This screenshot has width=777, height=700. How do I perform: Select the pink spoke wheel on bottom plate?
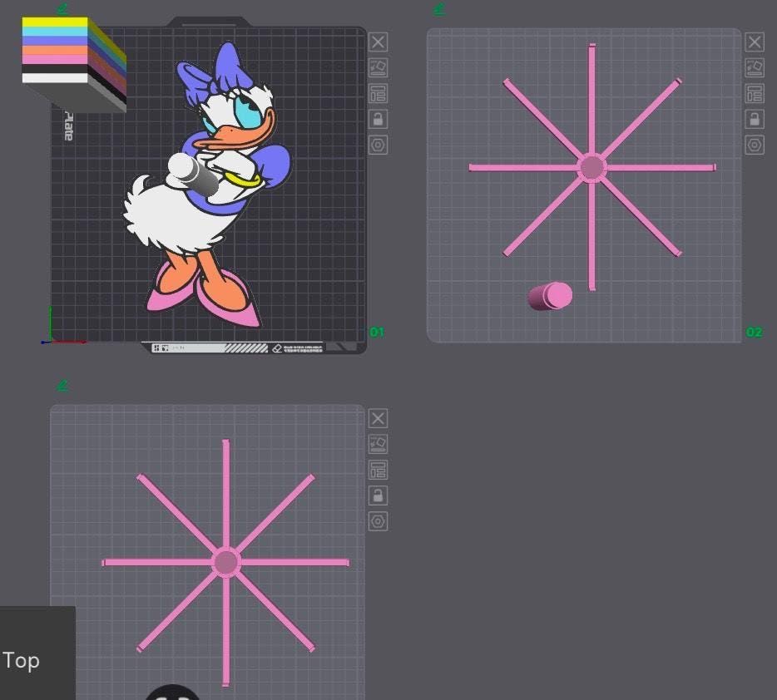click(x=226, y=563)
